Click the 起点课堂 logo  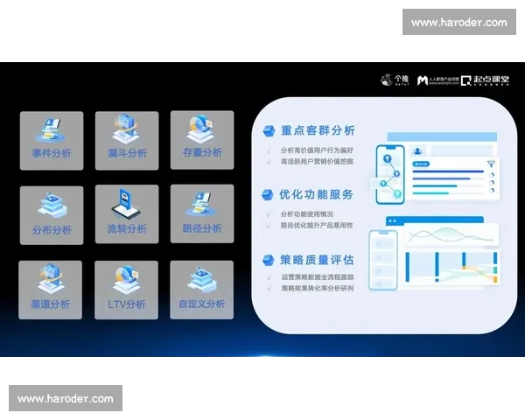coord(484,80)
